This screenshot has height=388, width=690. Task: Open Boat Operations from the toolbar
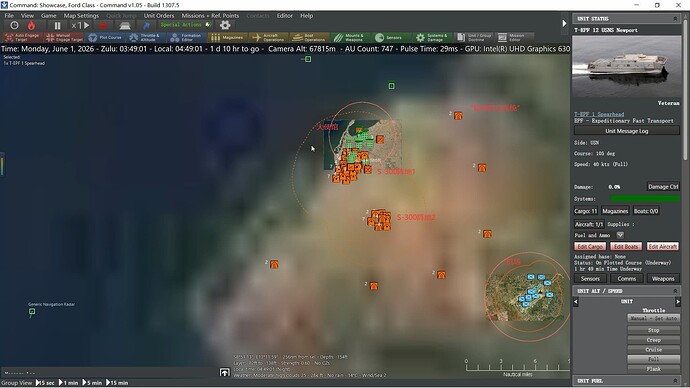pos(309,37)
